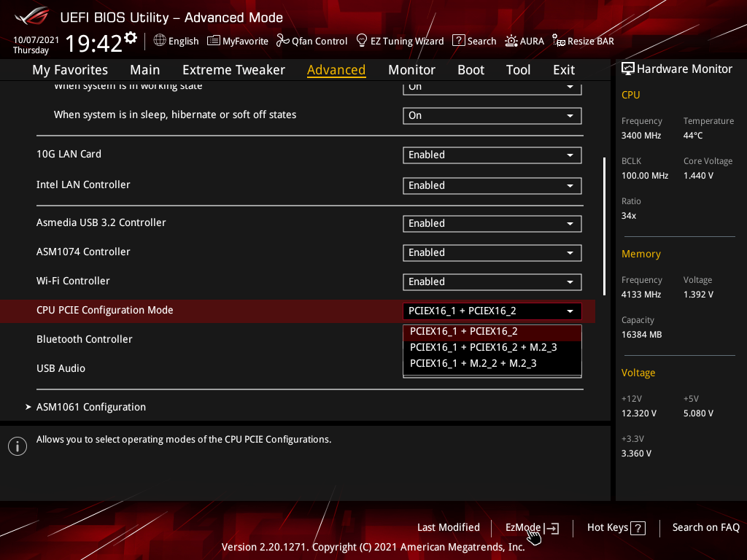Image resolution: width=747 pixels, height=560 pixels.
Task: Select the Advanced tab
Action: (336, 70)
